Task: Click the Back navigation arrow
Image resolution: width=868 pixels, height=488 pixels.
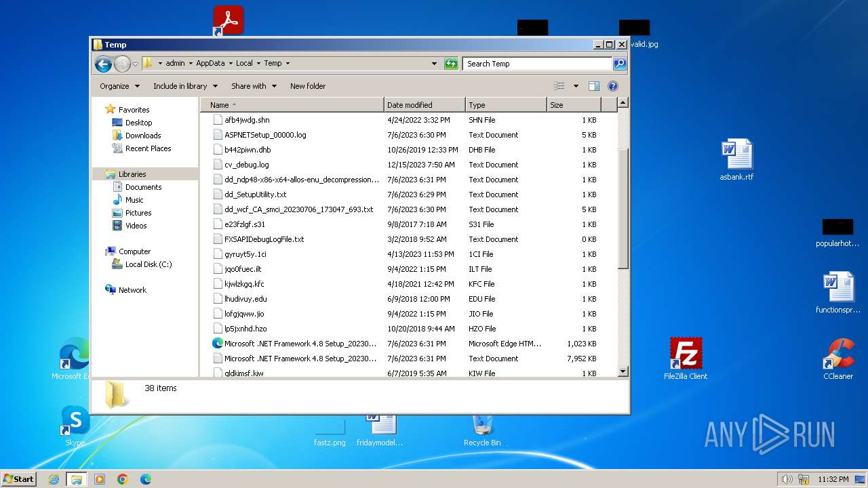Action: (x=103, y=64)
